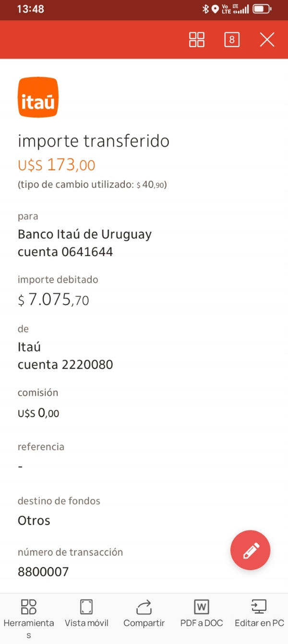The width and height of the screenshot is (288, 644).
Task: Tap the source account 2220080
Action: pos(87,364)
